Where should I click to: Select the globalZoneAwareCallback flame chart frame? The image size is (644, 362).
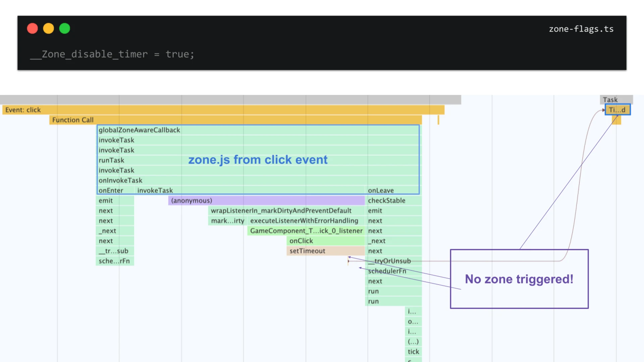pyautogui.click(x=139, y=130)
